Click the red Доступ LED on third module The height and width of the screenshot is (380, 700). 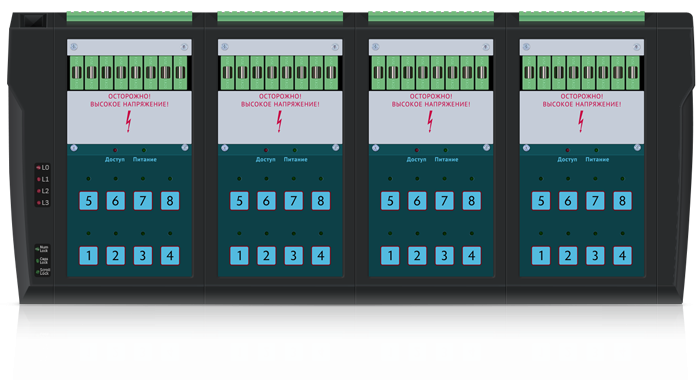(x=417, y=150)
